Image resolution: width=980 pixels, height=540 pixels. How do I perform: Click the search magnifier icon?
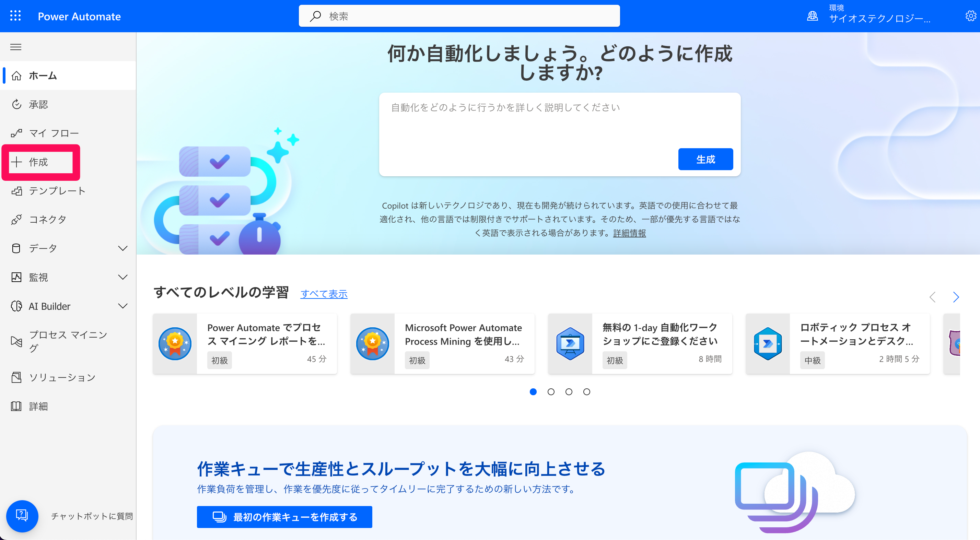point(315,16)
